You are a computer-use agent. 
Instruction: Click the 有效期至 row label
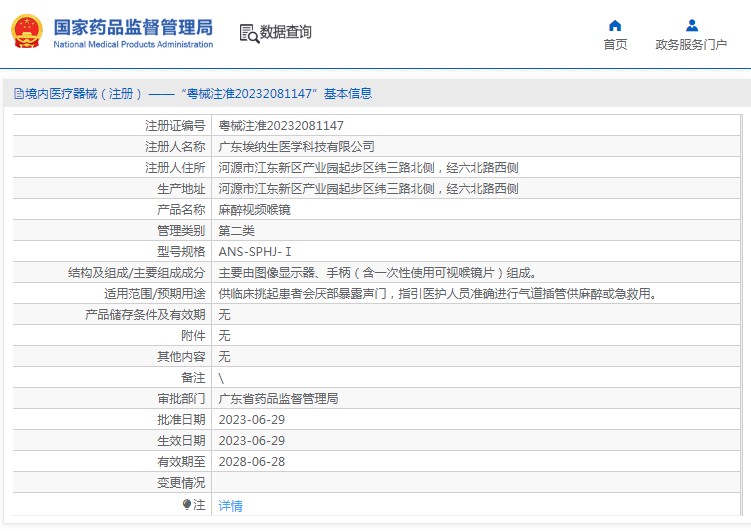coord(181,462)
